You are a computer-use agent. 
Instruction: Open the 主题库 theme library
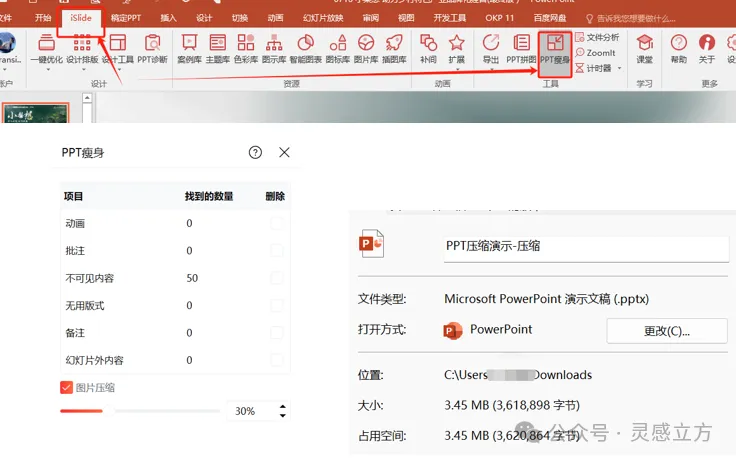point(217,43)
